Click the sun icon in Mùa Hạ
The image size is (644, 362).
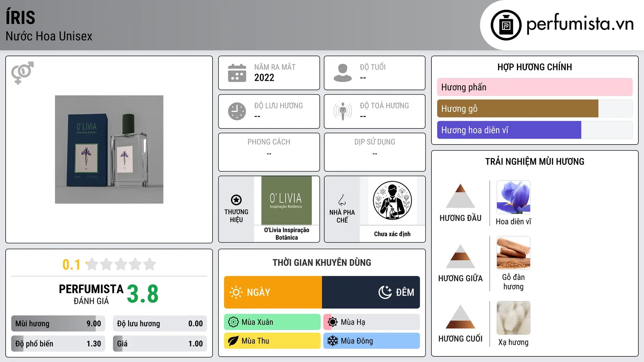[x=333, y=322]
